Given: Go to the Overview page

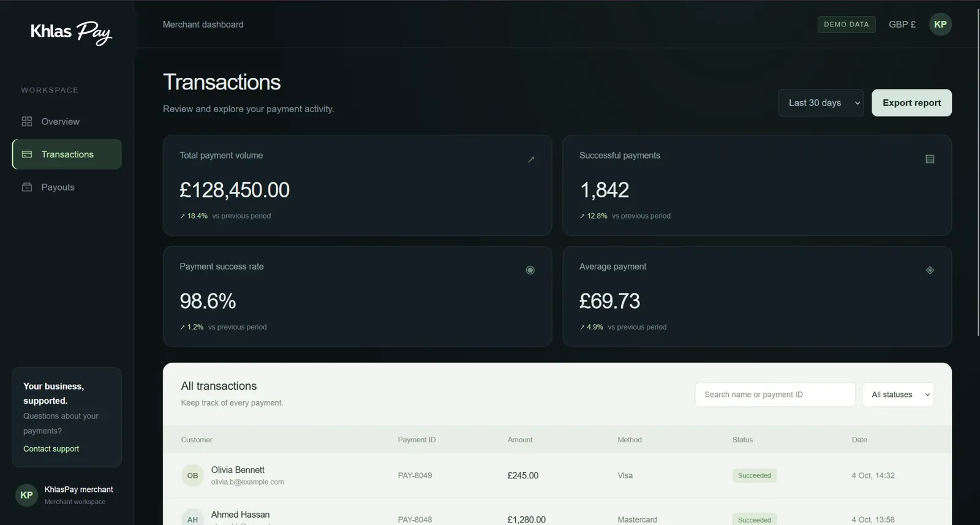Looking at the screenshot, I should (67, 121).
